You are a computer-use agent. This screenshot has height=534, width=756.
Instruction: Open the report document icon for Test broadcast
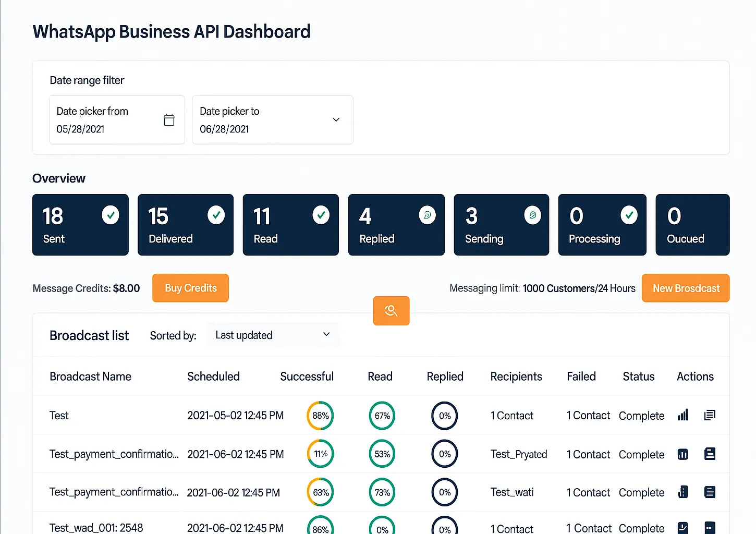coord(710,415)
